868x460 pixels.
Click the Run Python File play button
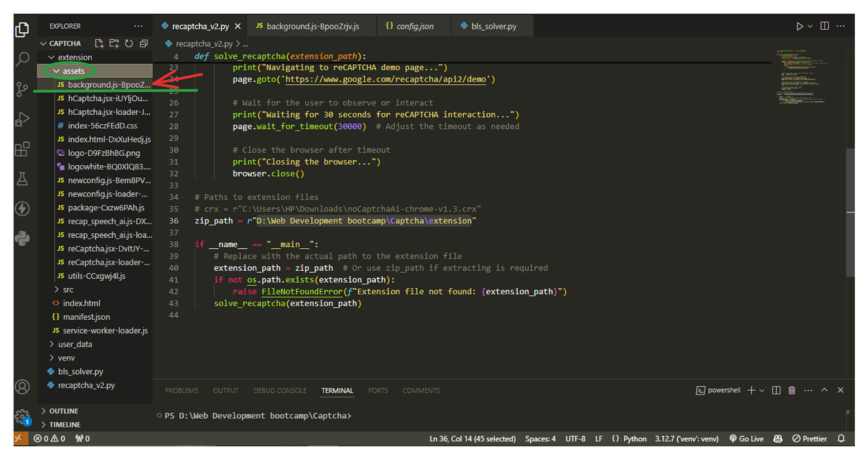pyautogui.click(x=799, y=26)
